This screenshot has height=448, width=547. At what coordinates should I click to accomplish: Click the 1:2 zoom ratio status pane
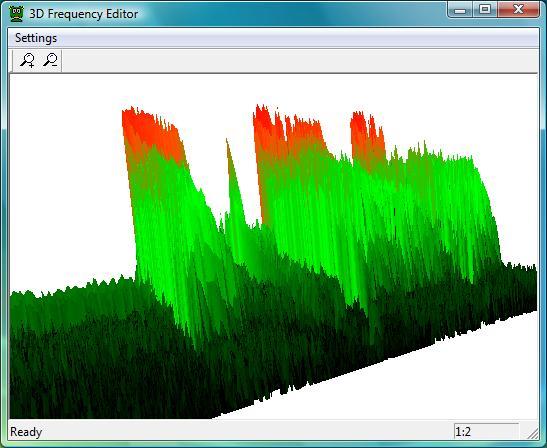pos(486,432)
